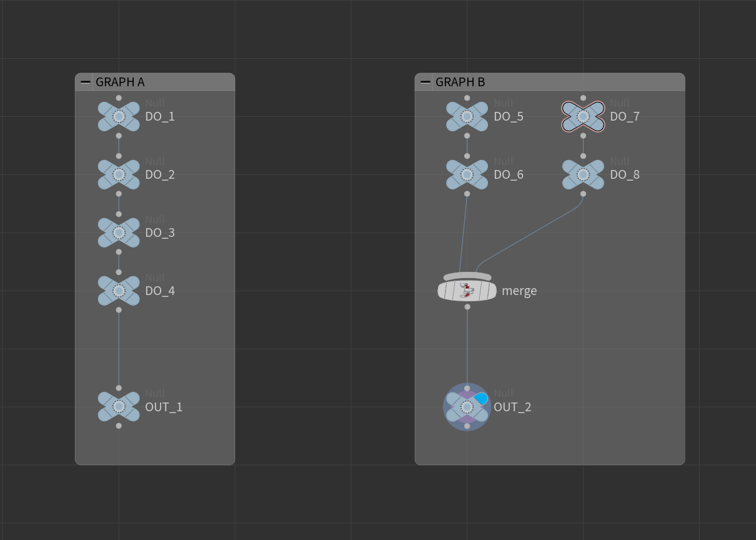Collapse GRAPH B using its minus button
Viewport: 756px width, 540px height.
(425, 81)
